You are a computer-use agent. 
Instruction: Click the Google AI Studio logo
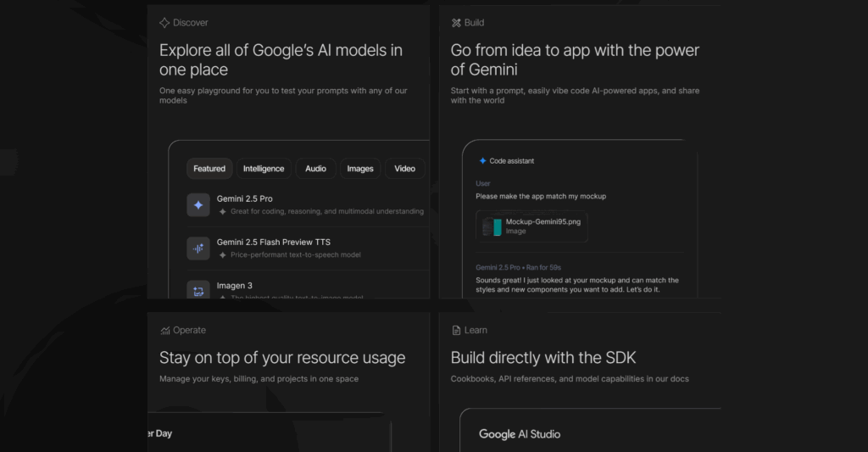tap(520, 434)
